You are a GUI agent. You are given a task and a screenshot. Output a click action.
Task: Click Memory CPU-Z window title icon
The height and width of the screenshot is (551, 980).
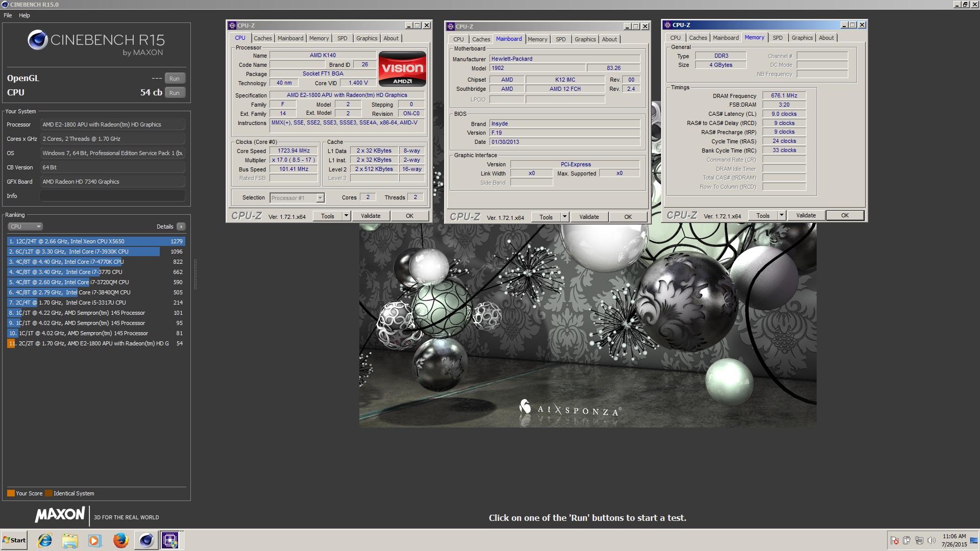667,25
